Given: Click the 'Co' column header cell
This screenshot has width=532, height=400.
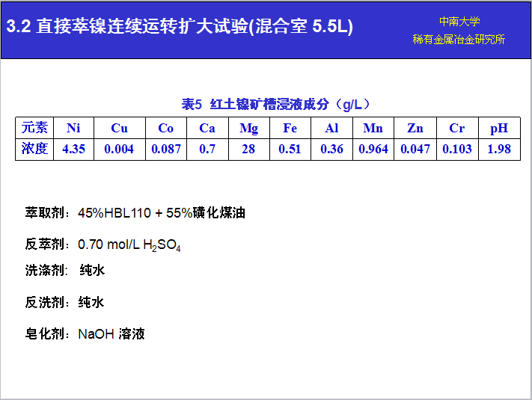Looking at the screenshot, I should click(x=166, y=128).
